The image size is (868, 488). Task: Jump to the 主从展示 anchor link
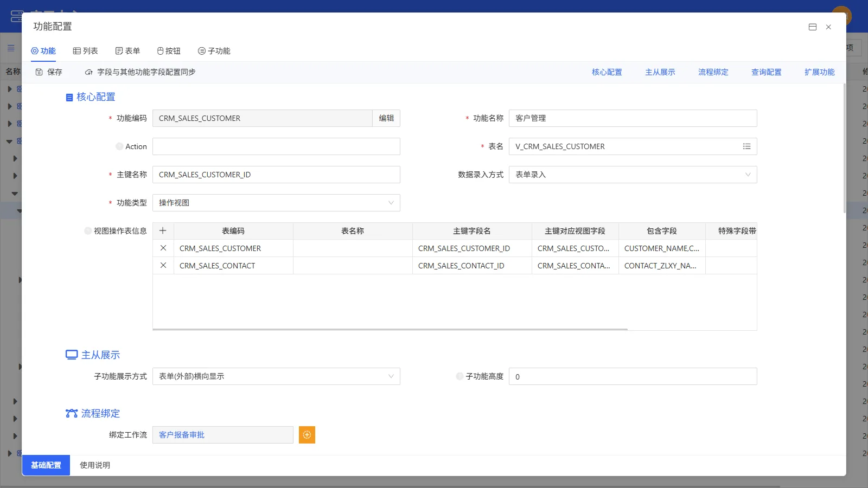tap(660, 72)
